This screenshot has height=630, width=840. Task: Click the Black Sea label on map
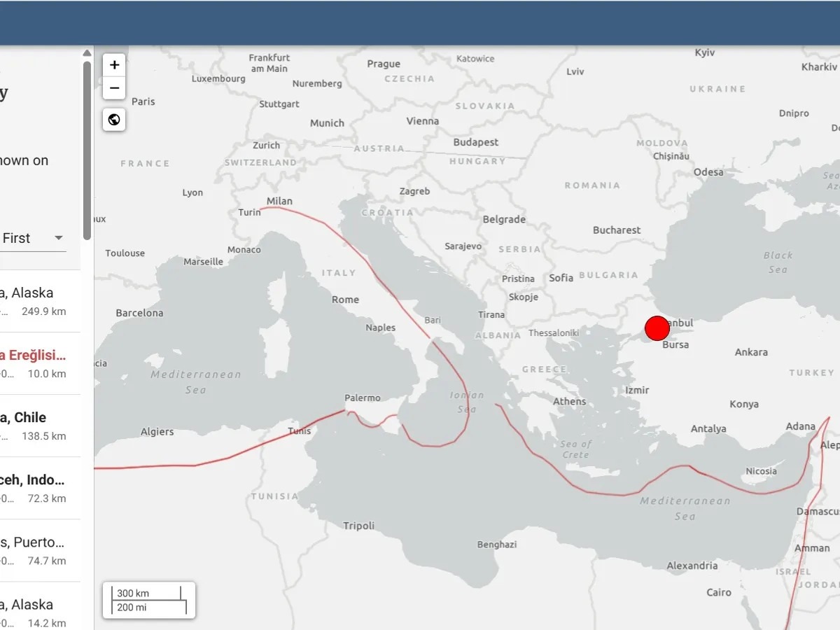click(x=778, y=262)
